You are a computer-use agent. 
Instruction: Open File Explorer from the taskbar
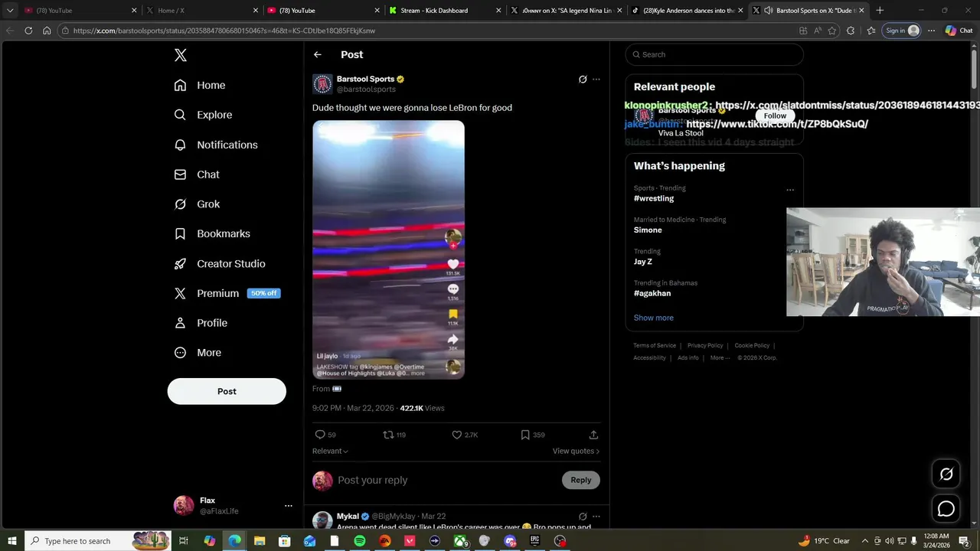260,541
